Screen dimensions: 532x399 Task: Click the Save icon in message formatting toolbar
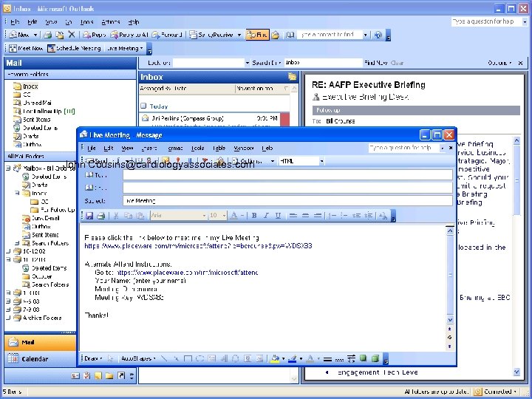89,216
